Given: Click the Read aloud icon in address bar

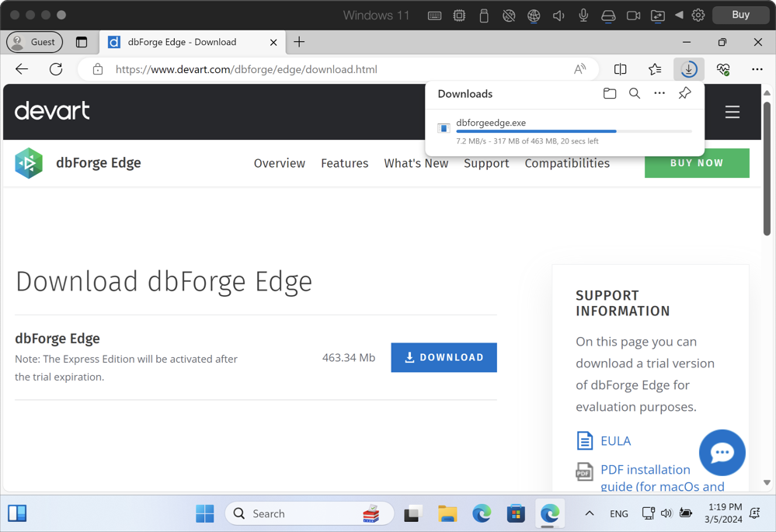Looking at the screenshot, I should pos(579,69).
